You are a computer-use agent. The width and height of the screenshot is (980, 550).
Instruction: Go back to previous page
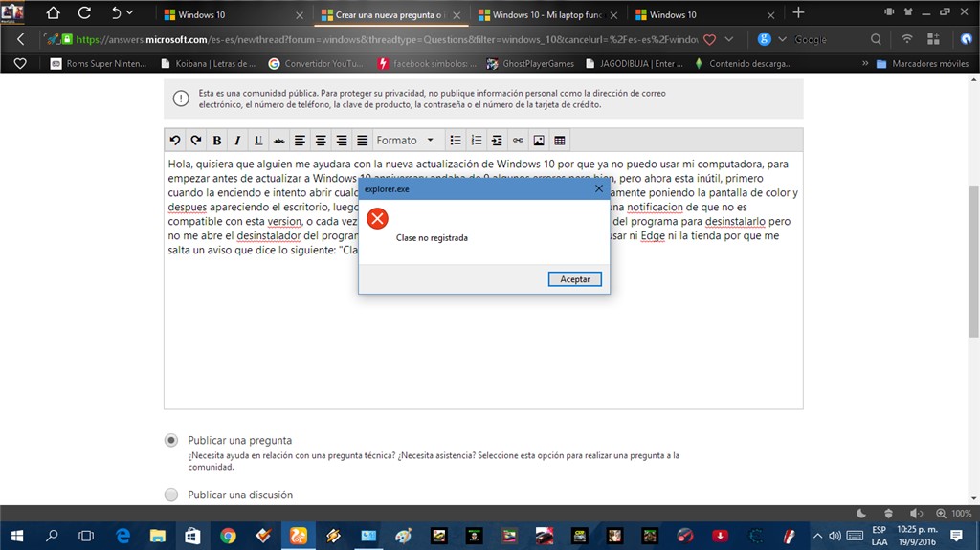pyautogui.click(x=21, y=39)
